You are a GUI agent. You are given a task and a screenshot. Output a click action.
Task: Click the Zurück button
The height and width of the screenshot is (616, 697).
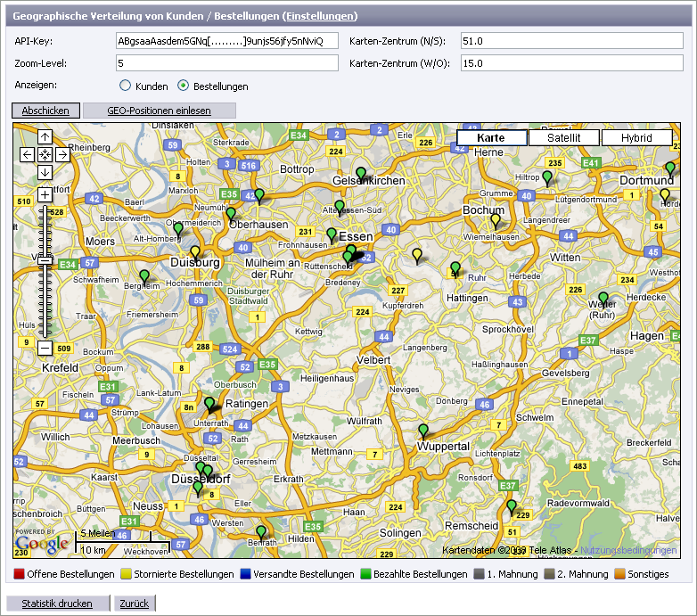click(135, 604)
